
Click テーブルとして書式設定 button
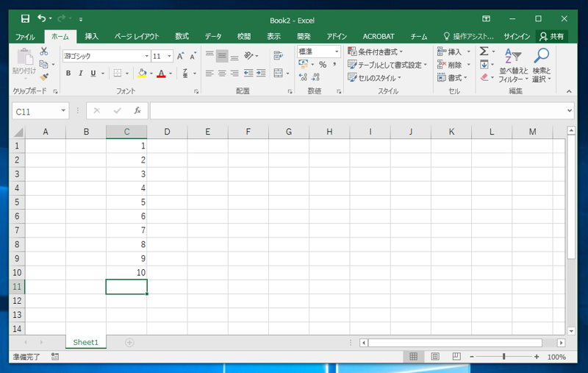[387, 65]
